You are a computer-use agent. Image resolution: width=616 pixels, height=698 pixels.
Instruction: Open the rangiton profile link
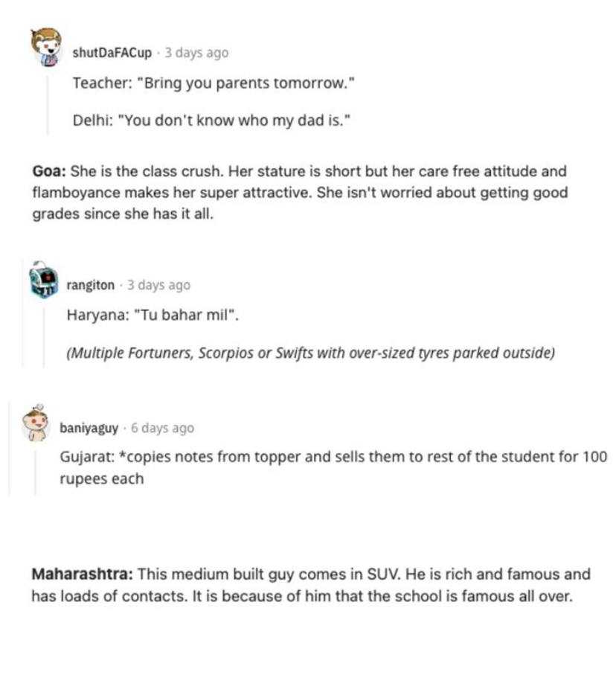[90, 285]
